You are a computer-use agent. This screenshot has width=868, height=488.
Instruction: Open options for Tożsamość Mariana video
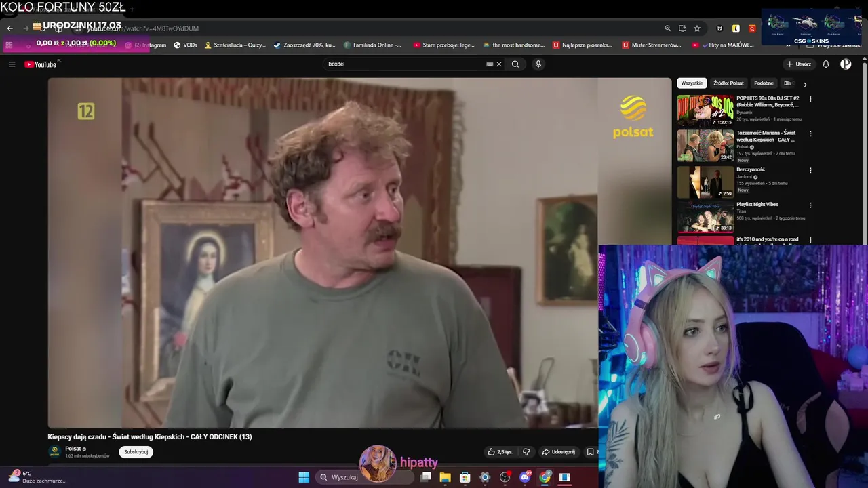(810, 134)
